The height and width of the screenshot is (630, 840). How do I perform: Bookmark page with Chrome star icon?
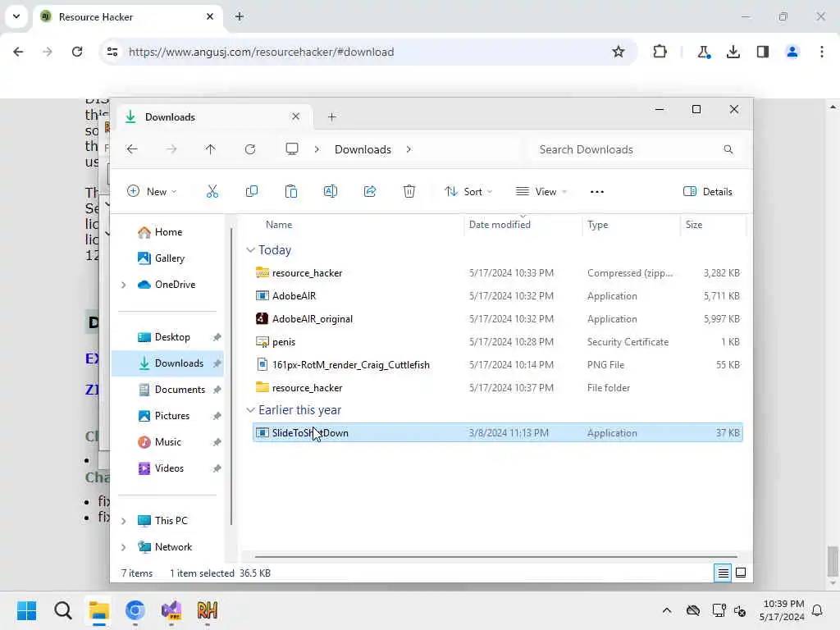[619, 52]
